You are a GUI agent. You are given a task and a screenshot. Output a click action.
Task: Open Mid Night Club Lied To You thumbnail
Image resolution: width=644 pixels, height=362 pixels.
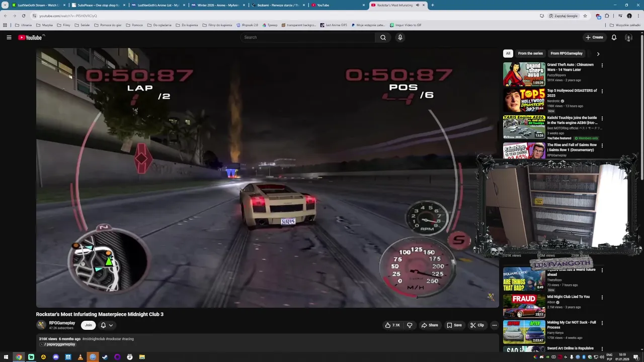coord(524,306)
